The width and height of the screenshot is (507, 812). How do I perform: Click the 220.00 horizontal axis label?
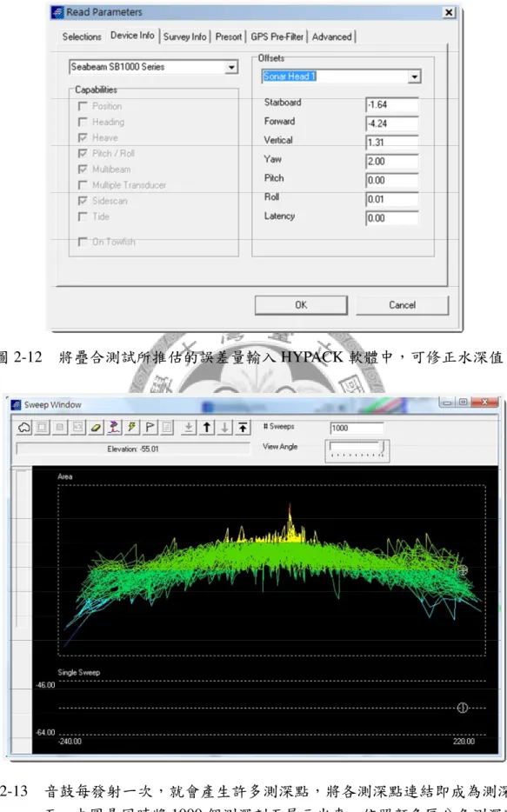(464, 742)
